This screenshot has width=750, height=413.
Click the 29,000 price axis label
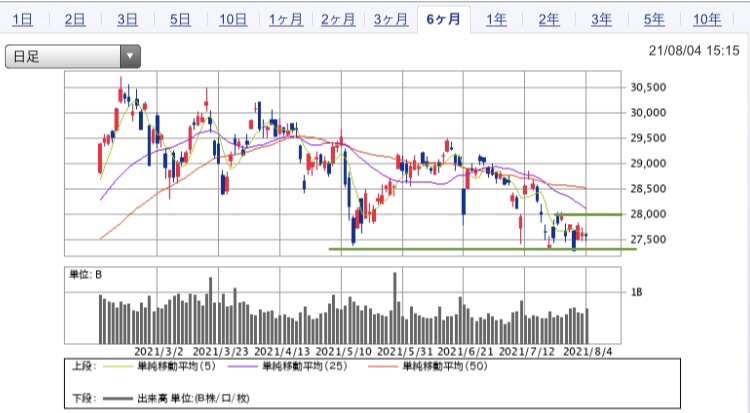coord(648,163)
